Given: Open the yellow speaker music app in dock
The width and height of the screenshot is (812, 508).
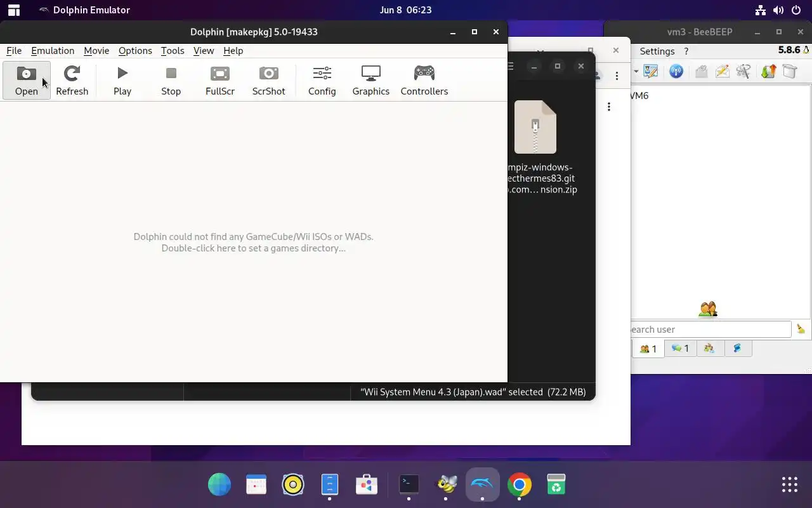Looking at the screenshot, I should [293, 485].
